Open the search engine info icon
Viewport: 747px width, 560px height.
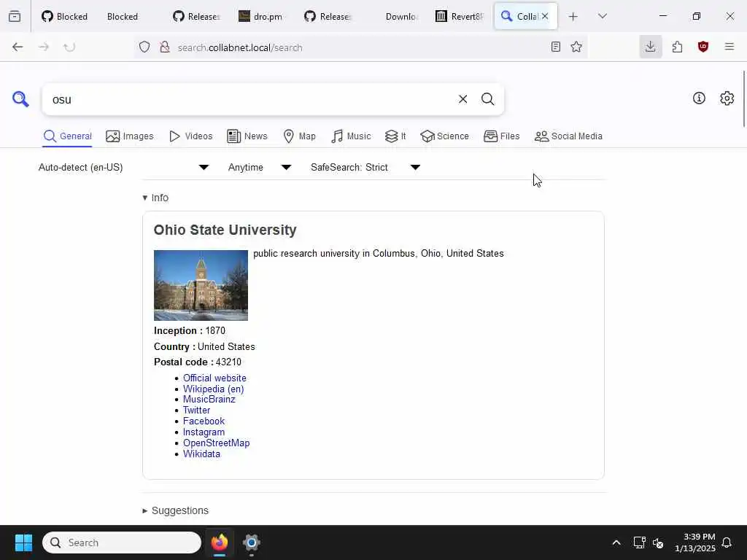(699, 98)
